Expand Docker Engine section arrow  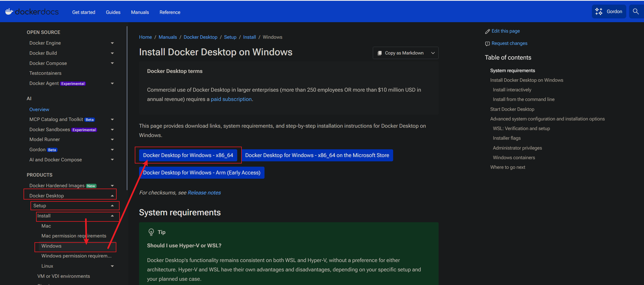click(112, 43)
